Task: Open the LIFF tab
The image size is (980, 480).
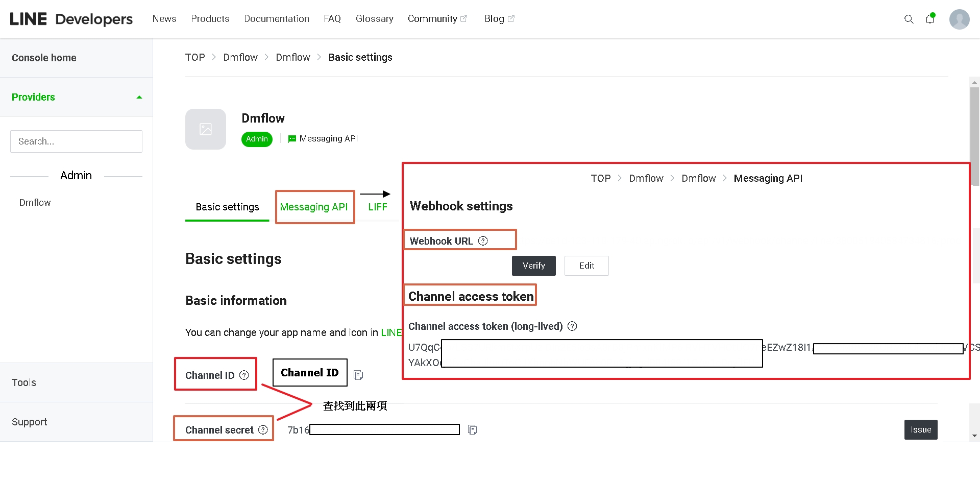Action: (x=378, y=207)
